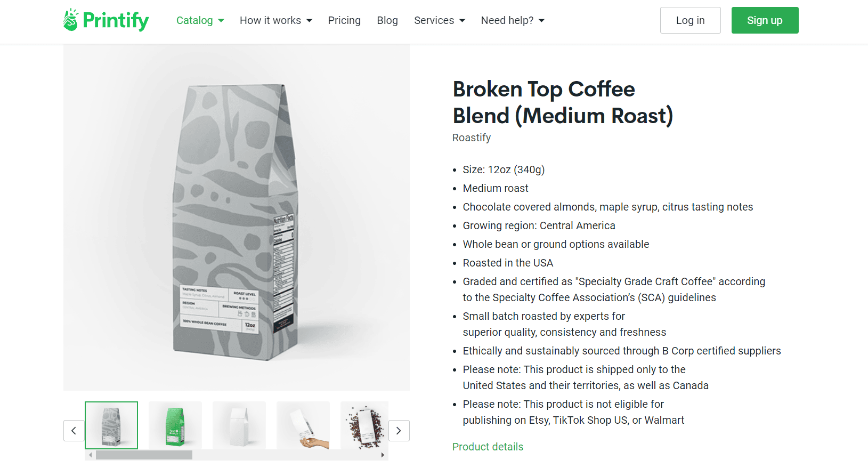
Task: Expand the Services dropdown
Action: tap(439, 20)
